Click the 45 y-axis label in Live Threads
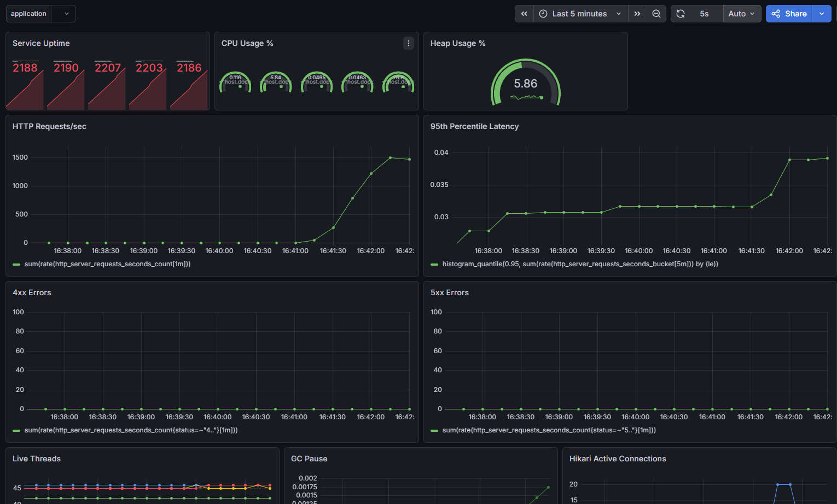 tap(17, 488)
